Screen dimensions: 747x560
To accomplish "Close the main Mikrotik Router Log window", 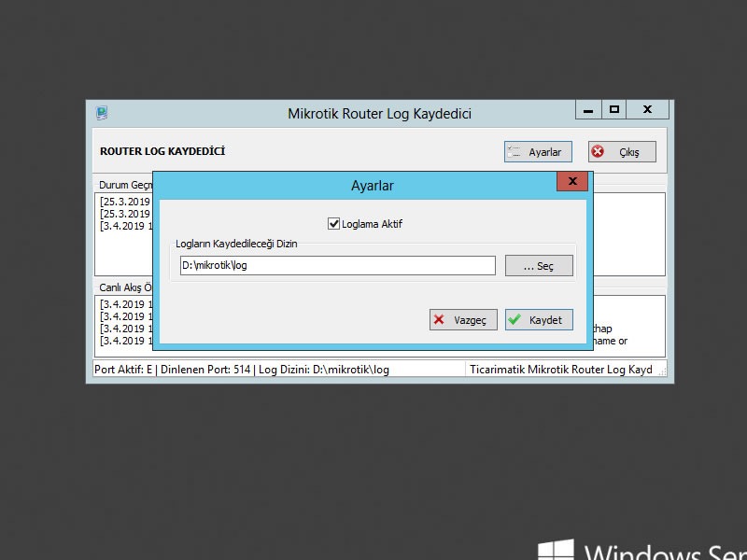I will (647, 110).
